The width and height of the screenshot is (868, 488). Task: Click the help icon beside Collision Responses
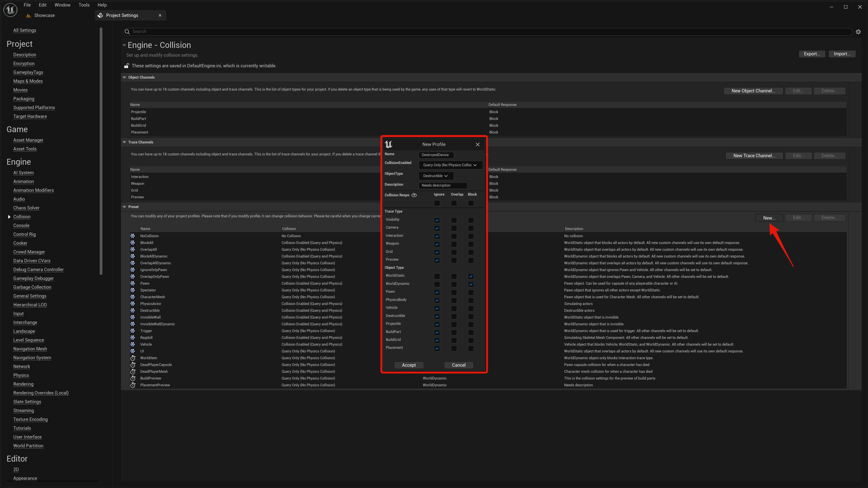click(x=414, y=195)
